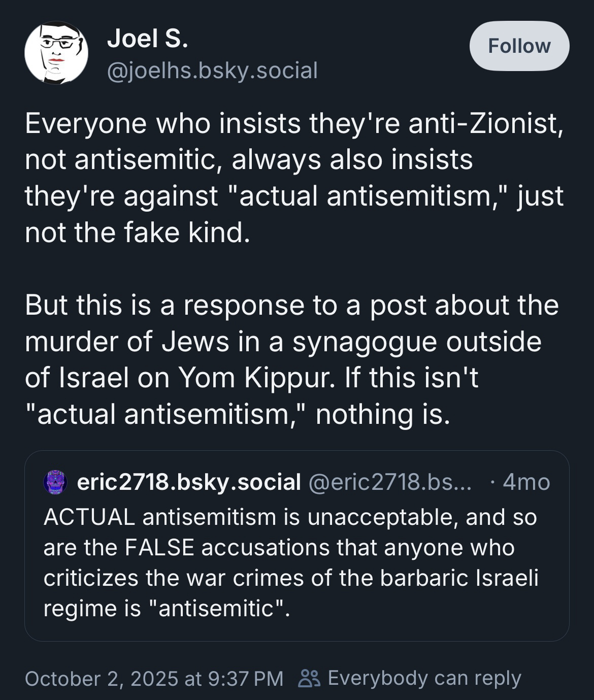
Task: Click the Joel S. display name
Action: coord(147,38)
